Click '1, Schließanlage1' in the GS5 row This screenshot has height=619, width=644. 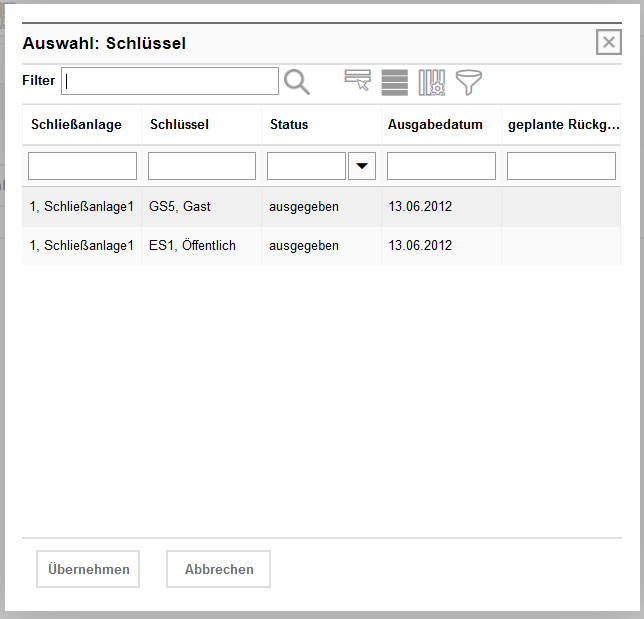[82, 206]
